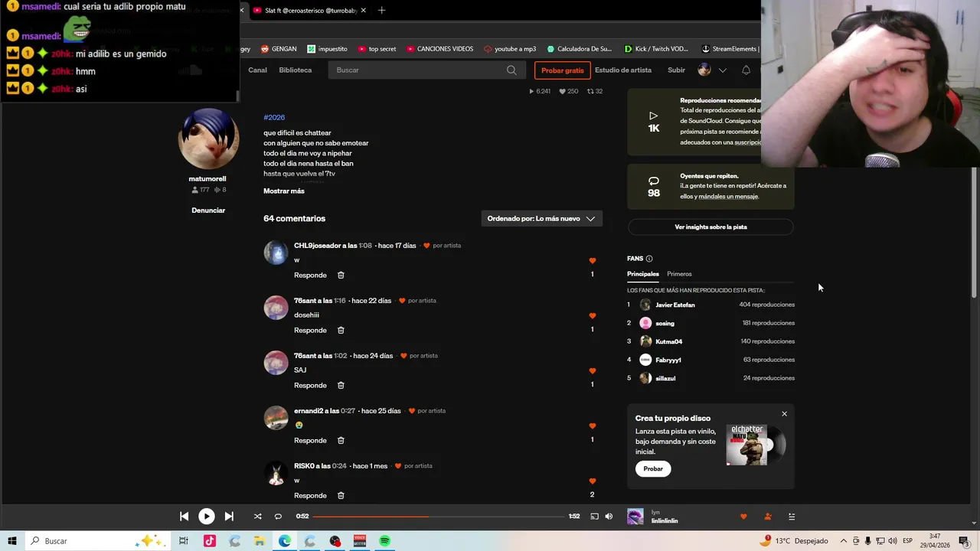Viewport: 980px width, 551px height.
Task: Click the Probar button on vinyl card
Action: (x=653, y=469)
